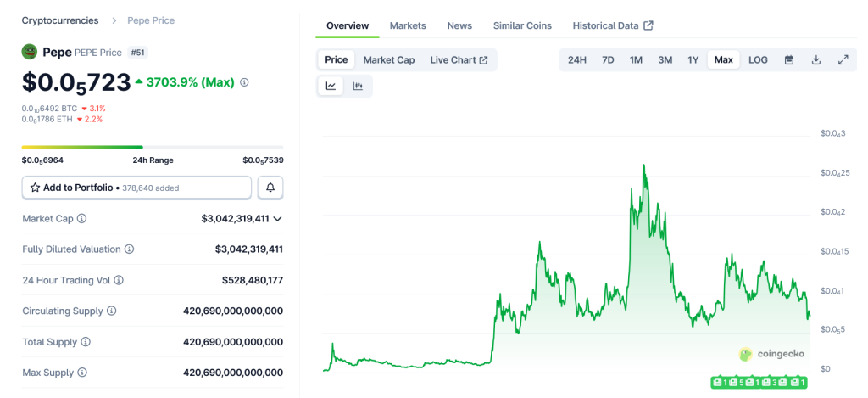The image size is (868, 398).
Task: Click the star icon in Add to Portfolio
Action: [35, 188]
